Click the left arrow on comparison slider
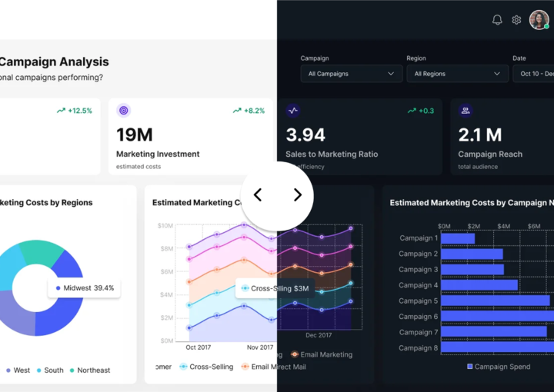 (x=258, y=195)
